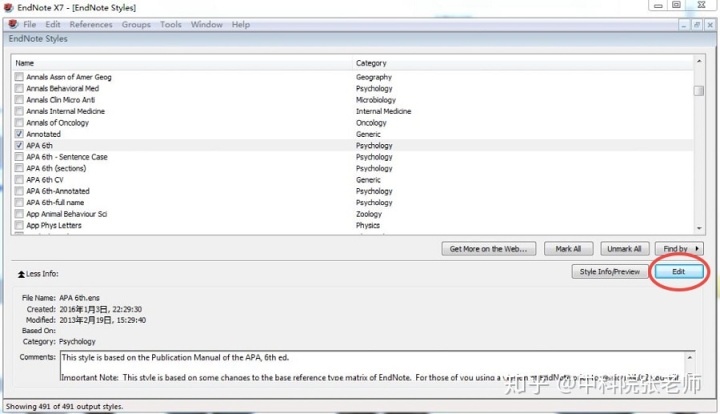Image resolution: width=720 pixels, height=414 pixels.
Task: Click the Oncology category cell
Action: (371, 123)
